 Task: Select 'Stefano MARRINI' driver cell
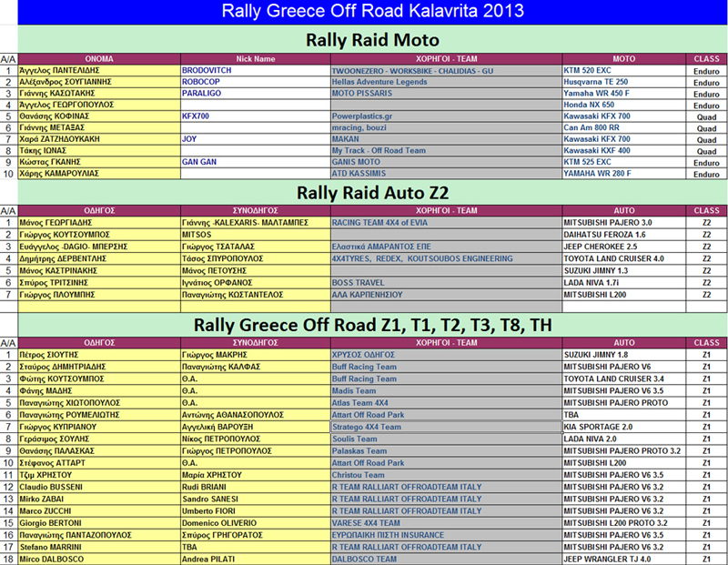(x=99, y=548)
